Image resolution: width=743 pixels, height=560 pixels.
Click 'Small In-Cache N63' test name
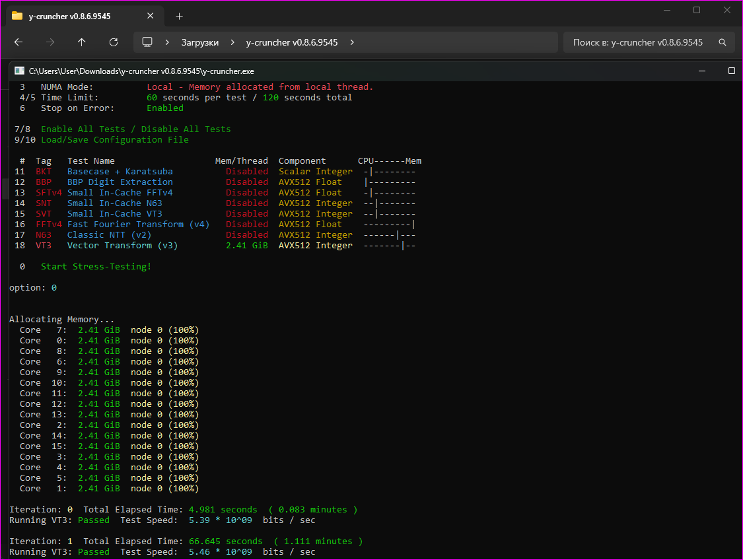(115, 203)
